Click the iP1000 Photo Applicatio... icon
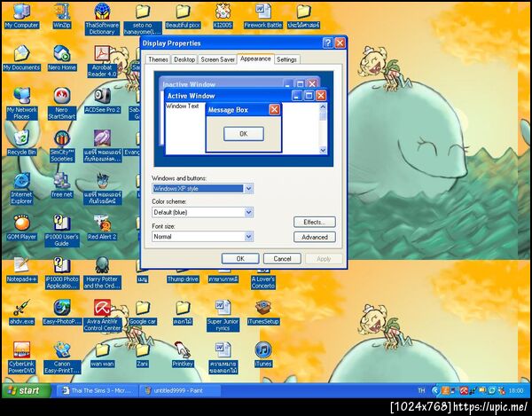Image resolution: width=532 pixels, height=416 pixels. (62, 273)
